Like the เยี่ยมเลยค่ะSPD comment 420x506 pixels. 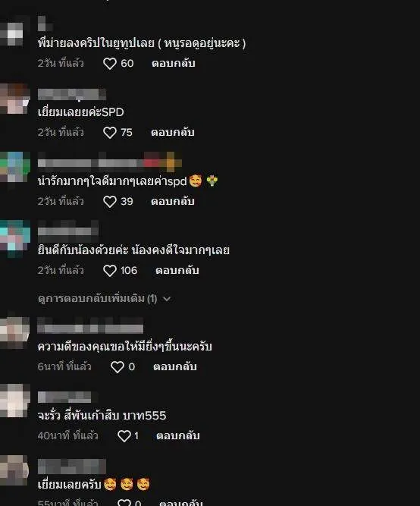point(110,133)
